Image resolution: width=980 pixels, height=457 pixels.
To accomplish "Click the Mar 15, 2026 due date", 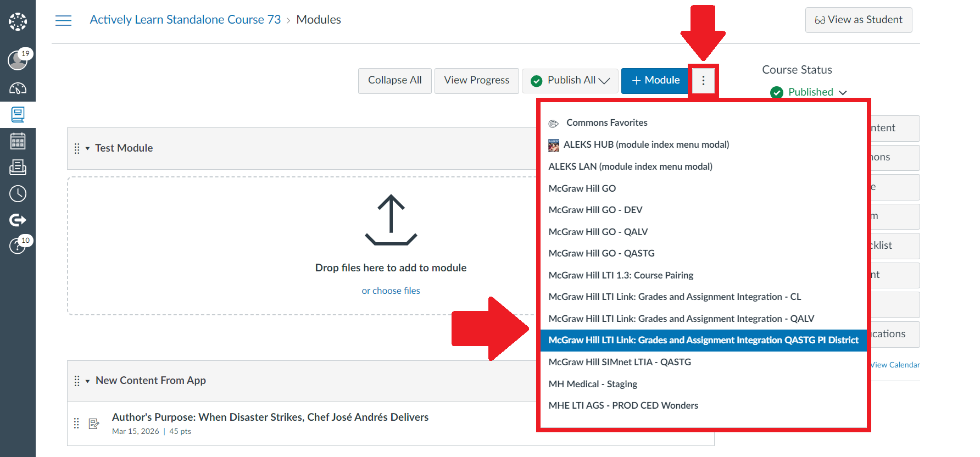I will click(136, 432).
